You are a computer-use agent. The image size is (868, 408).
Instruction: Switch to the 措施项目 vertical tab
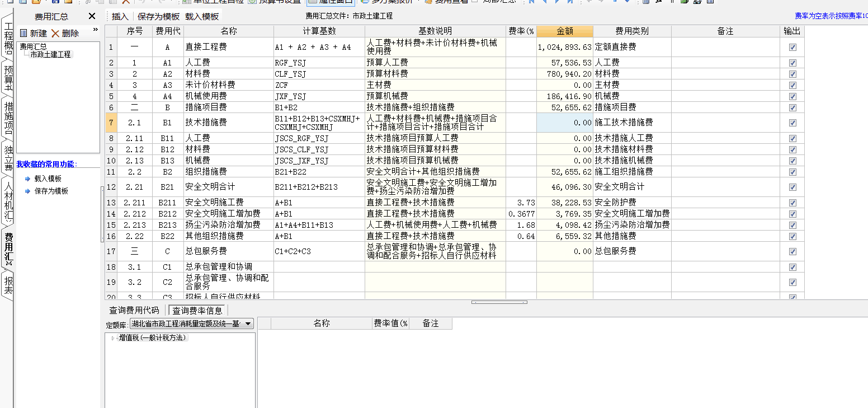(8, 117)
